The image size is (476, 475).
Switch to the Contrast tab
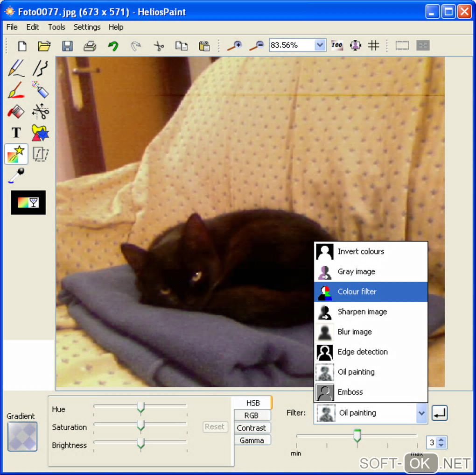252,428
